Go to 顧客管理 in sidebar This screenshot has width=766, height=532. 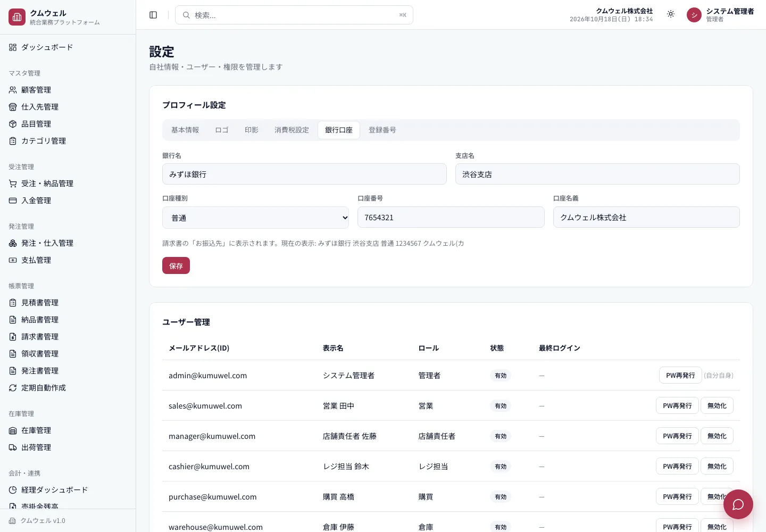coord(68,90)
